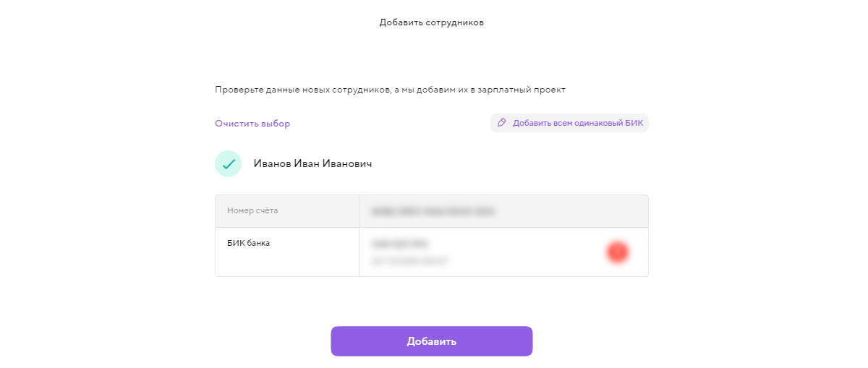The width and height of the screenshot is (868, 368).
Task: Click the blurred bank name under BIK
Action: tap(410, 260)
